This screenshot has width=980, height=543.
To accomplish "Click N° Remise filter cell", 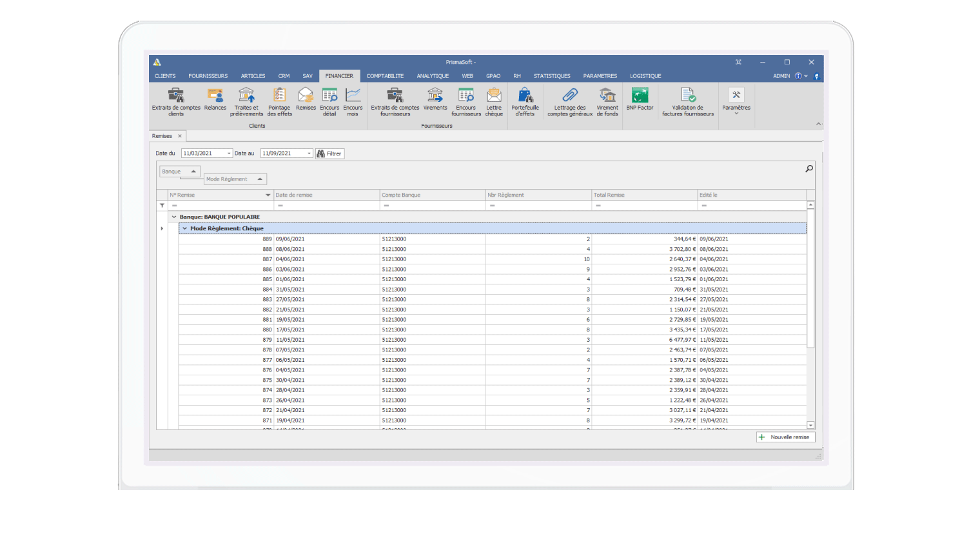I will point(221,205).
